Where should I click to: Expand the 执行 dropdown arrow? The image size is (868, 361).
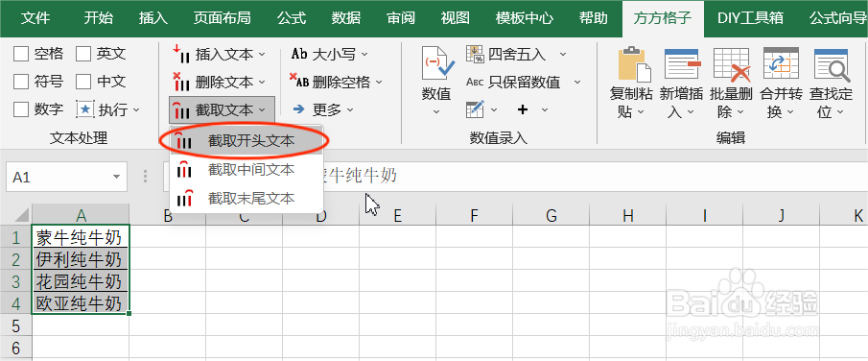click(136, 109)
